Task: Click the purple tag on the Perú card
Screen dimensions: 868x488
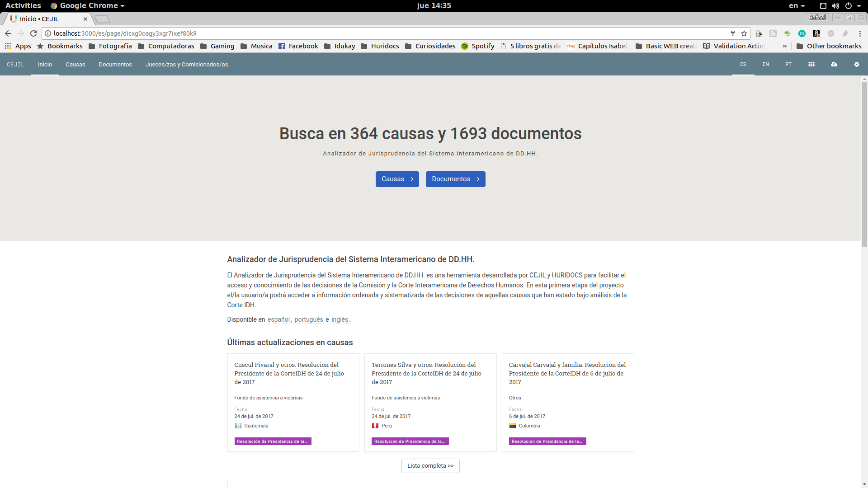Action: pyautogui.click(x=410, y=441)
